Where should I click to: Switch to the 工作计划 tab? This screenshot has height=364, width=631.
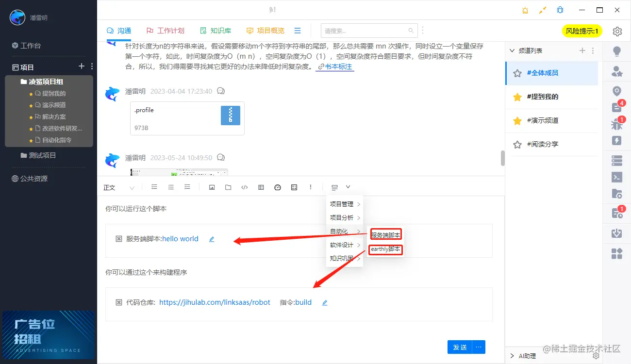point(166,31)
